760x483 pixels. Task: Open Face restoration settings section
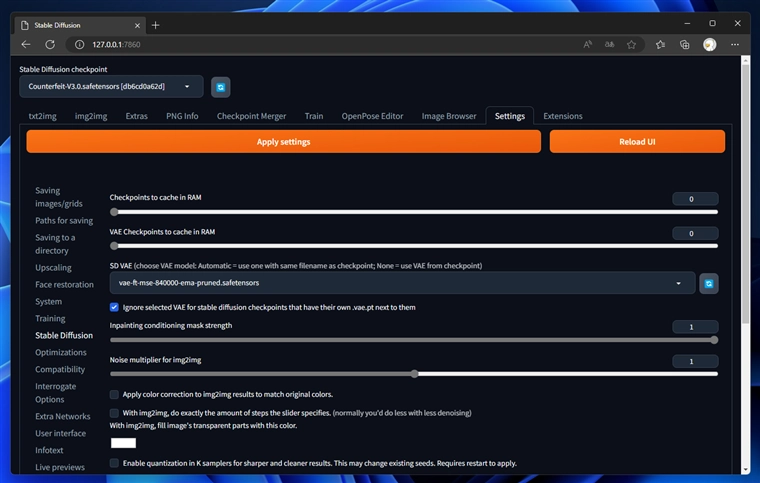pos(64,284)
